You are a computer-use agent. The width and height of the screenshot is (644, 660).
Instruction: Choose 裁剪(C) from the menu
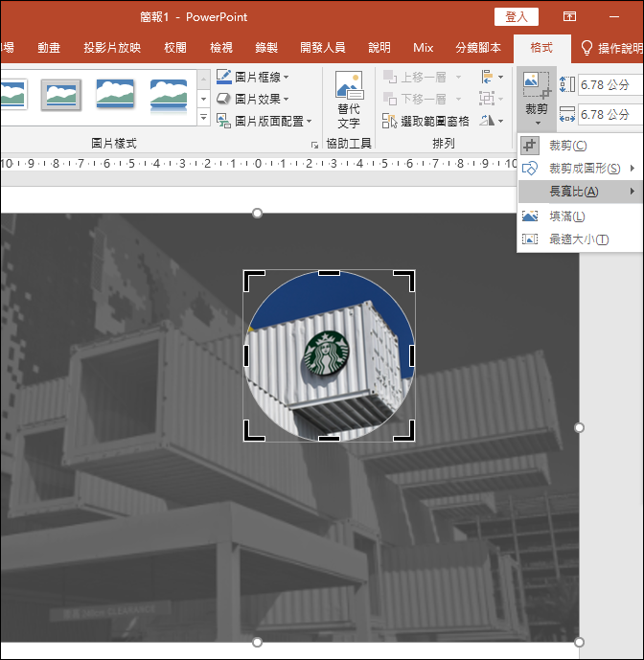(580, 146)
